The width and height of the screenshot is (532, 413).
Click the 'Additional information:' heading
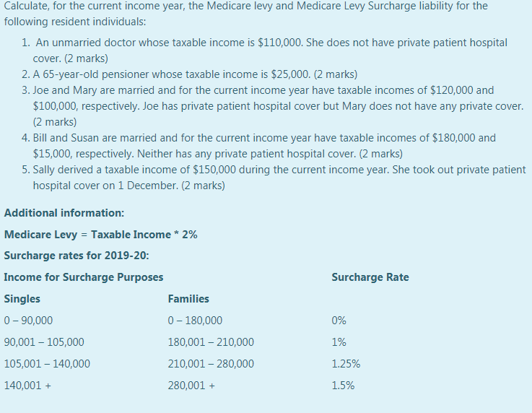tap(64, 213)
